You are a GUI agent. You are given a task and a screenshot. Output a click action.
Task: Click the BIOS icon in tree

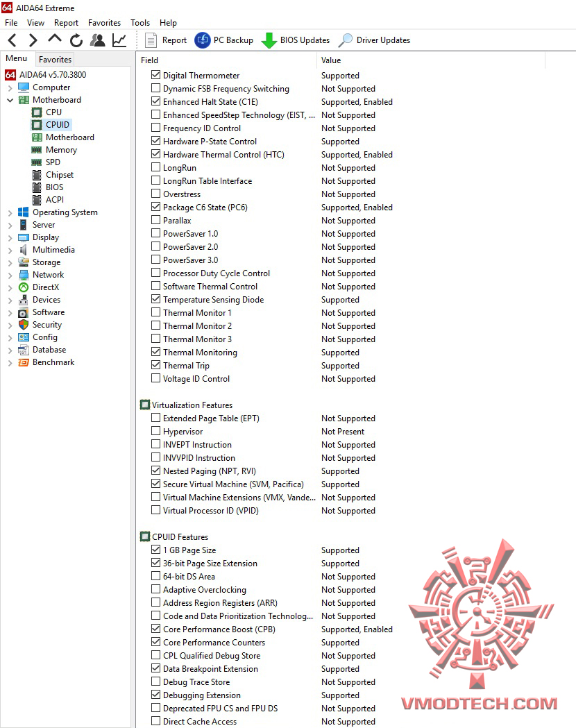[37, 187]
